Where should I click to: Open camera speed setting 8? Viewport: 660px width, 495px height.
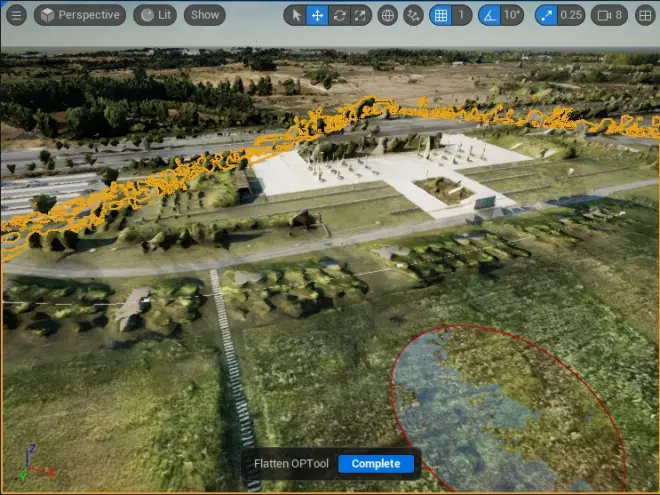609,16
